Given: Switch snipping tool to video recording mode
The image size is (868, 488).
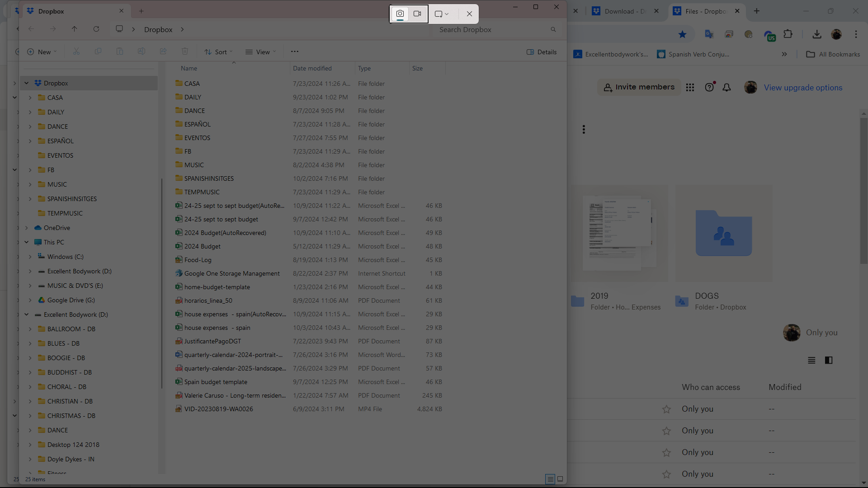Looking at the screenshot, I should 417,14.
